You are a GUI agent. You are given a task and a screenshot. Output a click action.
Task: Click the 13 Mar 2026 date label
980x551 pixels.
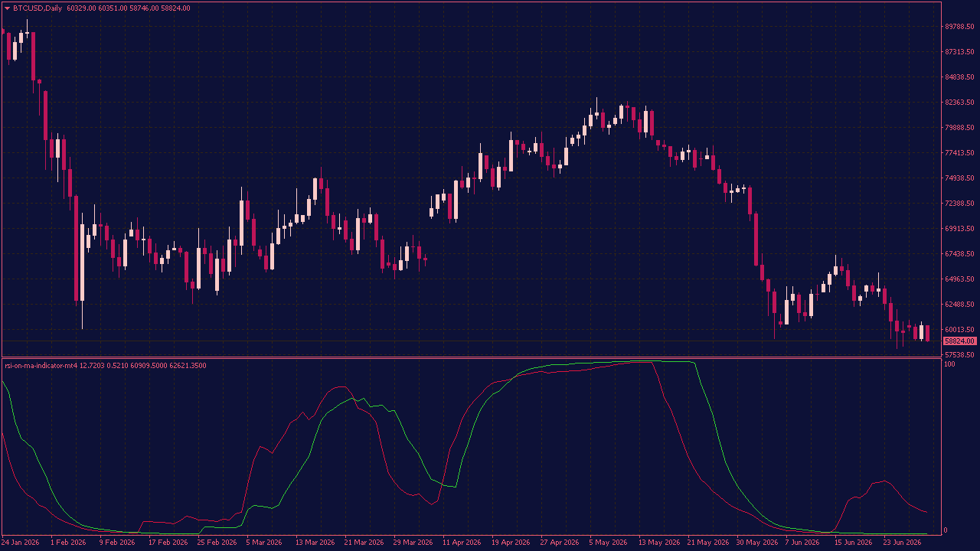315,543
